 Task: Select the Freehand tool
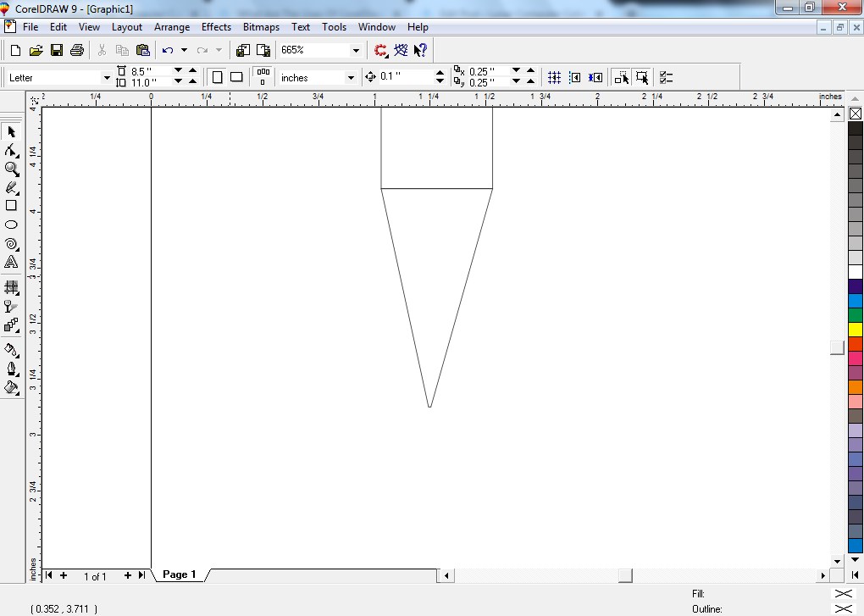(12, 187)
